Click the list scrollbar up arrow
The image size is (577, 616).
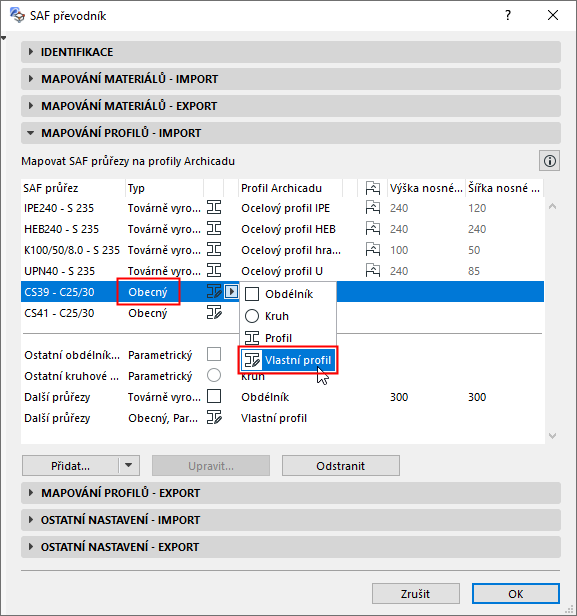pos(552,206)
